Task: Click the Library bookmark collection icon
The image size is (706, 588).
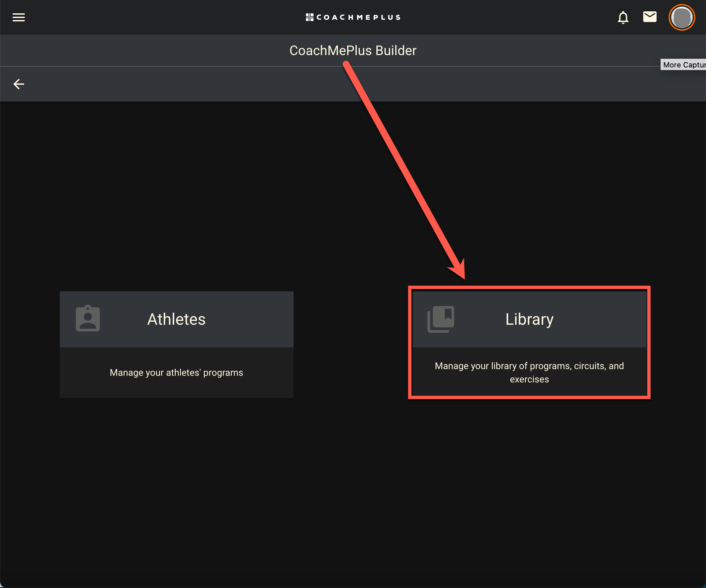Action: [x=441, y=319]
